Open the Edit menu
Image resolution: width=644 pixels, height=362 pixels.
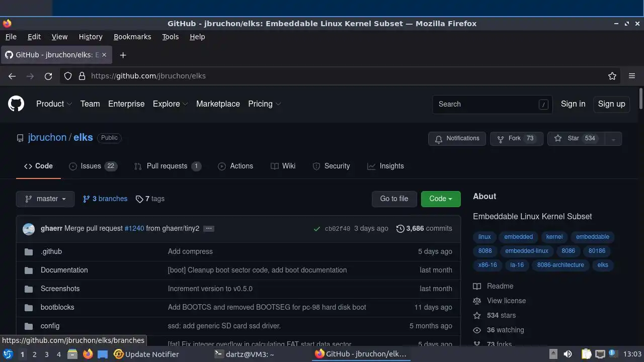click(34, 37)
